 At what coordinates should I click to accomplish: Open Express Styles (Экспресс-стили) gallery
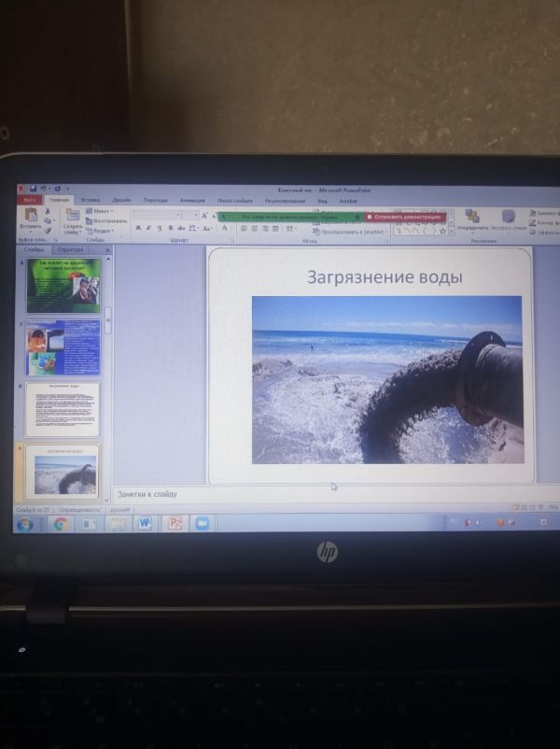tap(509, 220)
